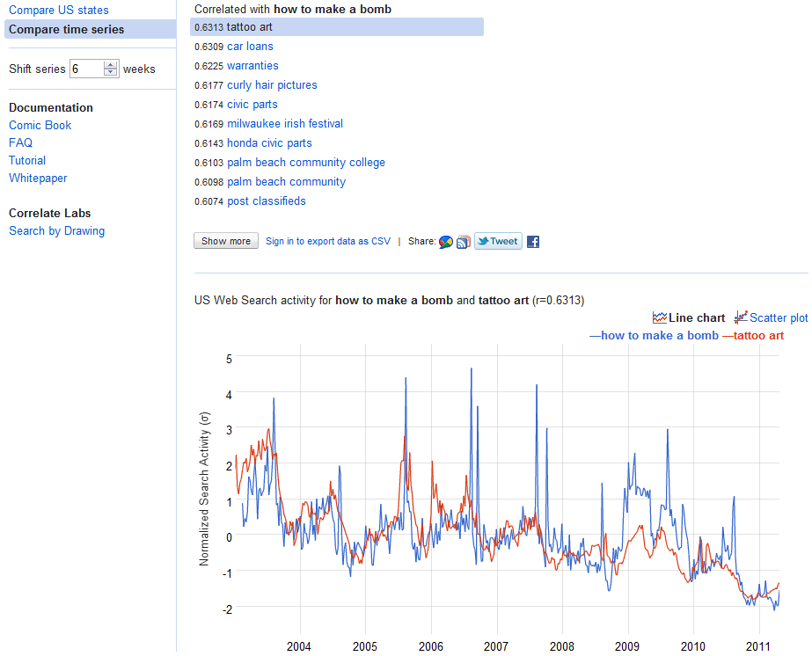
Task: Switch to the Scatter plot icon
Action: click(742, 317)
